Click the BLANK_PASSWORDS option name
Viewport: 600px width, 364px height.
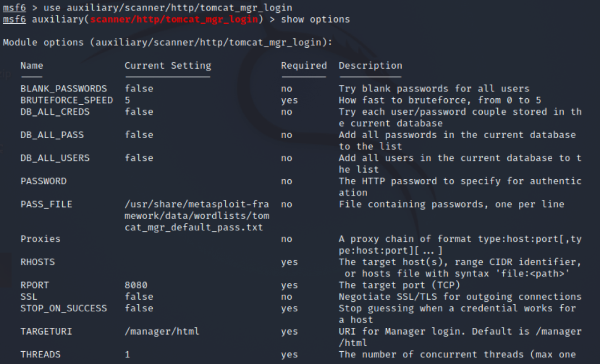click(x=64, y=89)
